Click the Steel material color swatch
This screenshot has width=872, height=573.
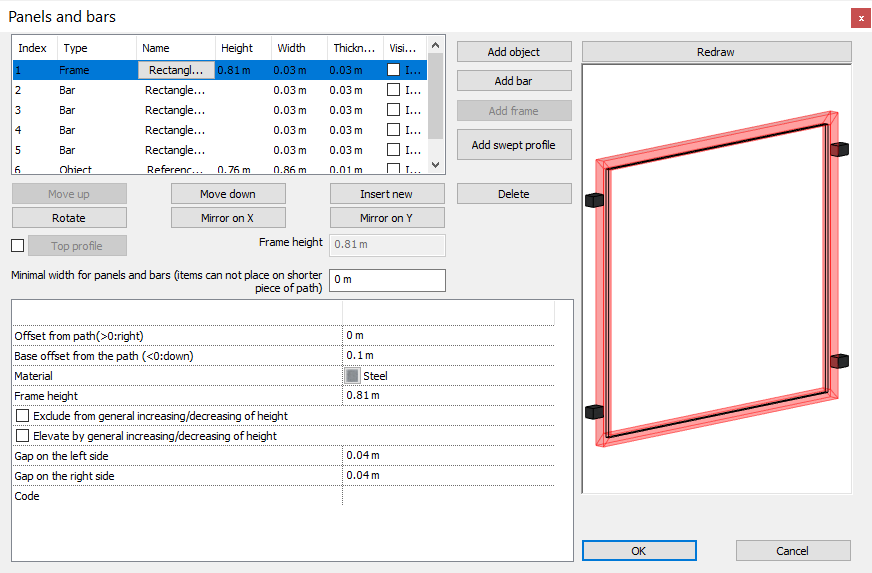pyautogui.click(x=352, y=376)
